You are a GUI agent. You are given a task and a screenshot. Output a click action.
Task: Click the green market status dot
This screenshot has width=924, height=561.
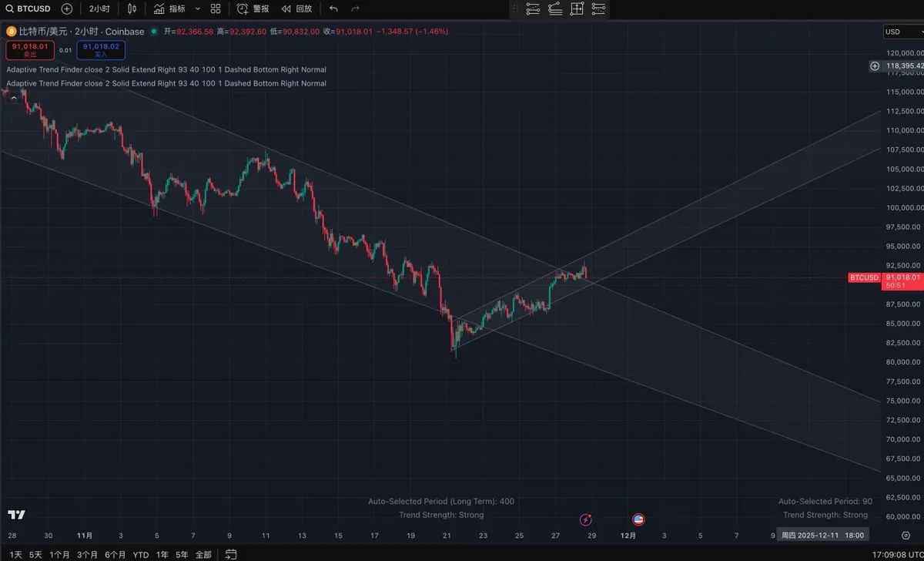tap(154, 32)
